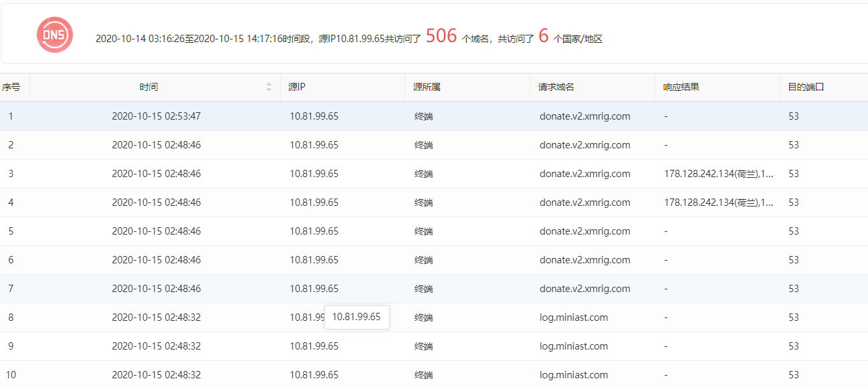Viewport: 868px width, 389px height.
Task: Open donate.v2.xmrig.com domain in row 1
Action: 584,116
